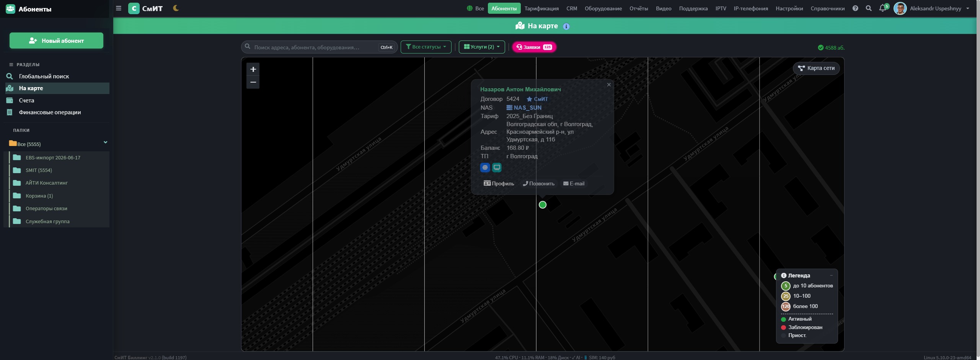Image resolution: width=980 pixels, height=360 pixels.
Task: Open search via top-bar magnifier icon
Action: click(869, 8)
